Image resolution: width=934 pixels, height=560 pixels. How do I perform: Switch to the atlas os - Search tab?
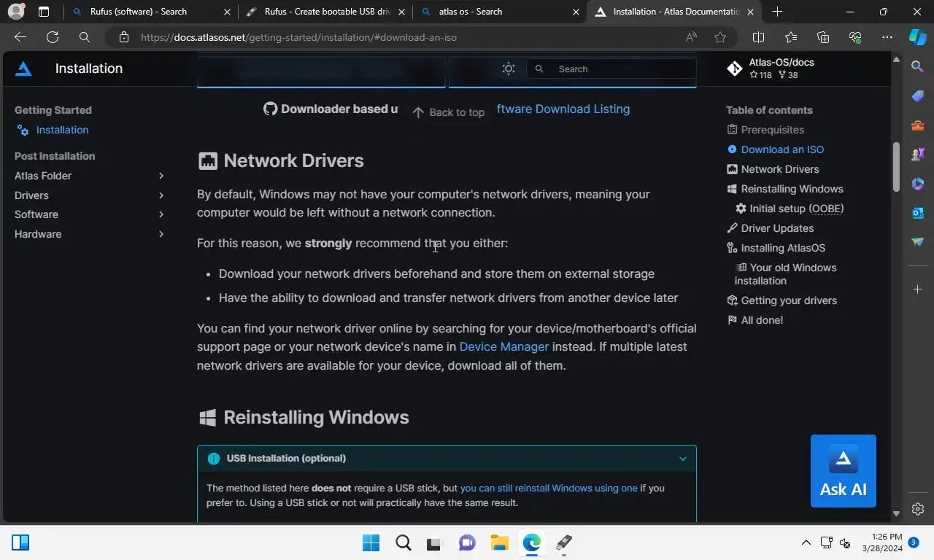tap(500, 12)
